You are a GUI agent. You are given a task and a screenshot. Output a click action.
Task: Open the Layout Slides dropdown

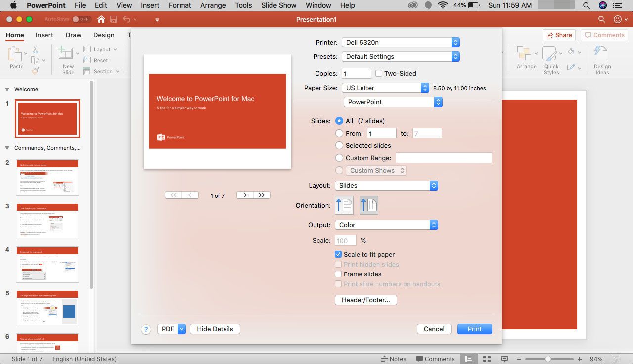pos(386,185)
